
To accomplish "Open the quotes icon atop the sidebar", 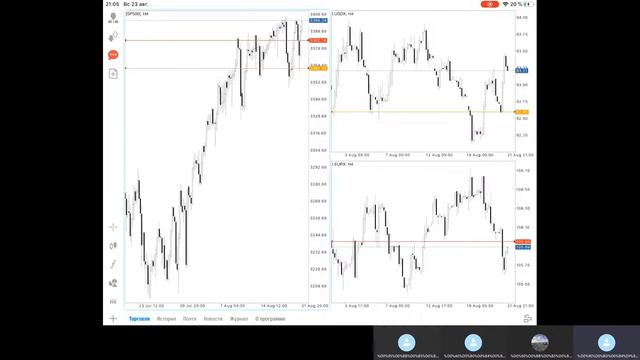I will [x=113, y=18].
